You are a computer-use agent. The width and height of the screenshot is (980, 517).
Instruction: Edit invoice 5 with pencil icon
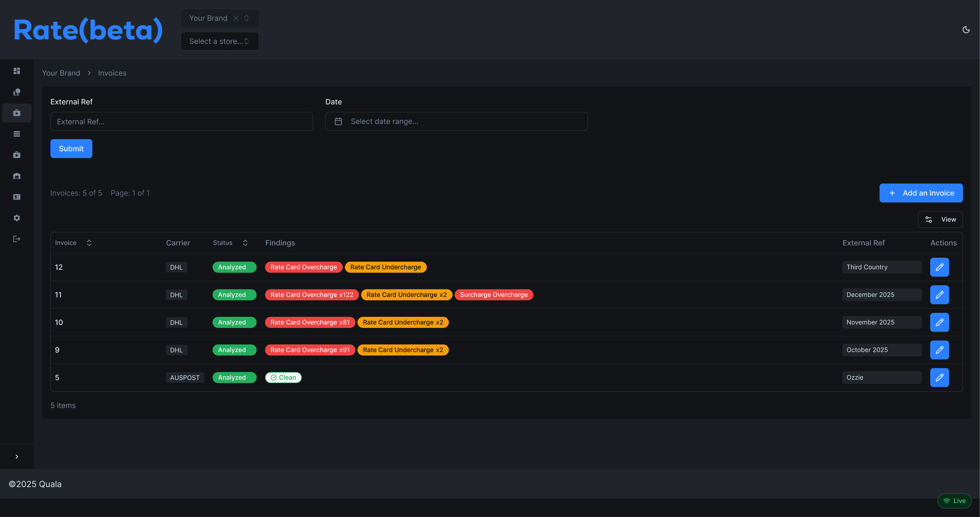coord(939,378)
